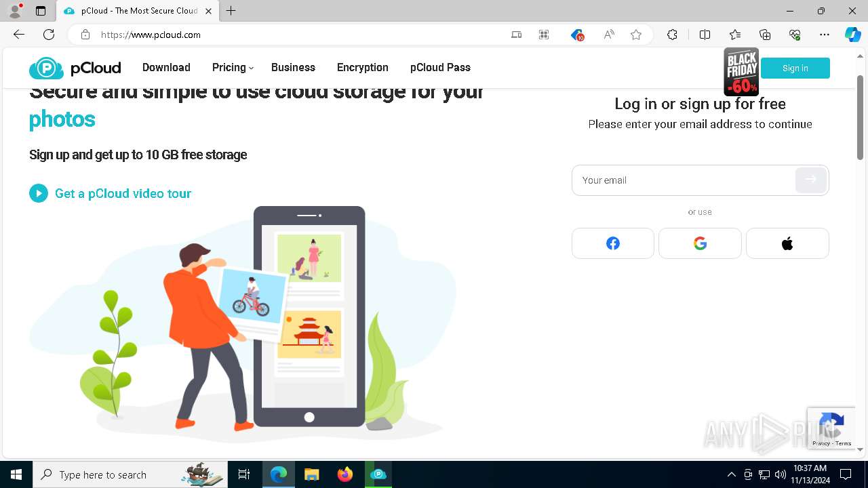The image size is (868, 488).
Task: Open Collections icon in toolbar
Action: (x=765, y=35)
